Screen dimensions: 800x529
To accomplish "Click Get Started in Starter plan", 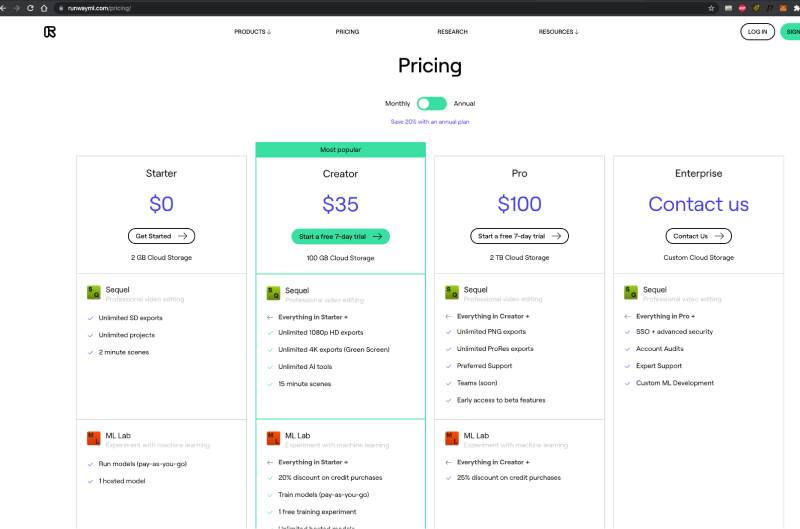I will point(161,236).
